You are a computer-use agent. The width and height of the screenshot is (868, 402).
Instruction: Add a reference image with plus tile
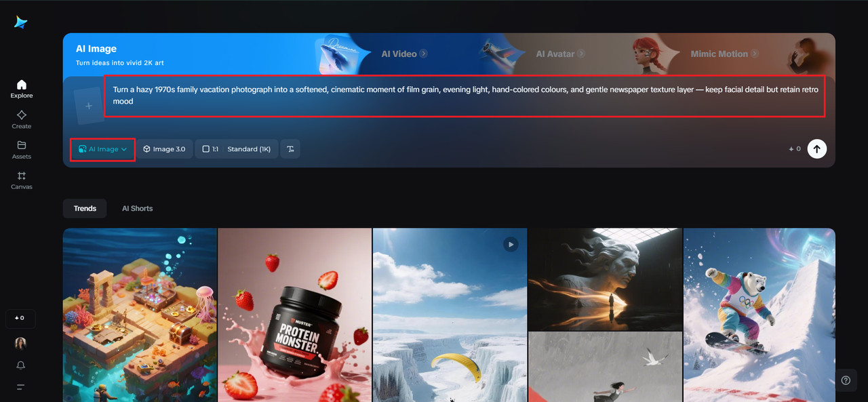point(88,106)
